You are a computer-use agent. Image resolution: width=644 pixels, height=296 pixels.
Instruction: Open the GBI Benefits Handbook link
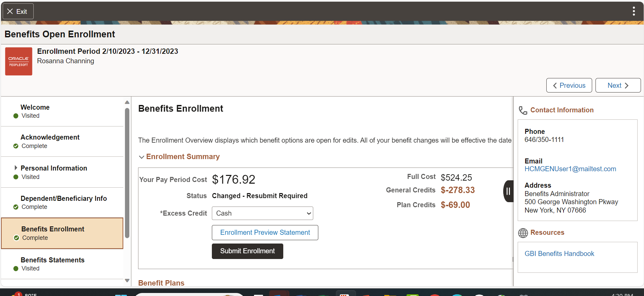click(559, 254)
